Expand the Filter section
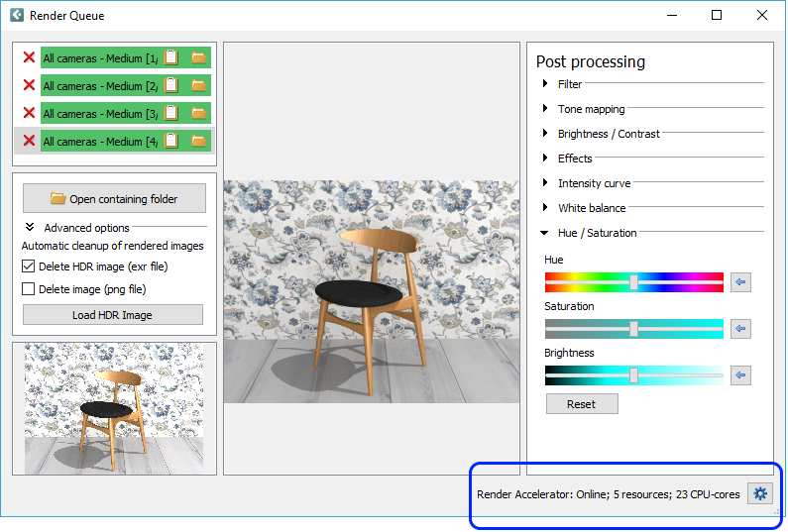The image size is (788, 532). (x=545, y=83)
